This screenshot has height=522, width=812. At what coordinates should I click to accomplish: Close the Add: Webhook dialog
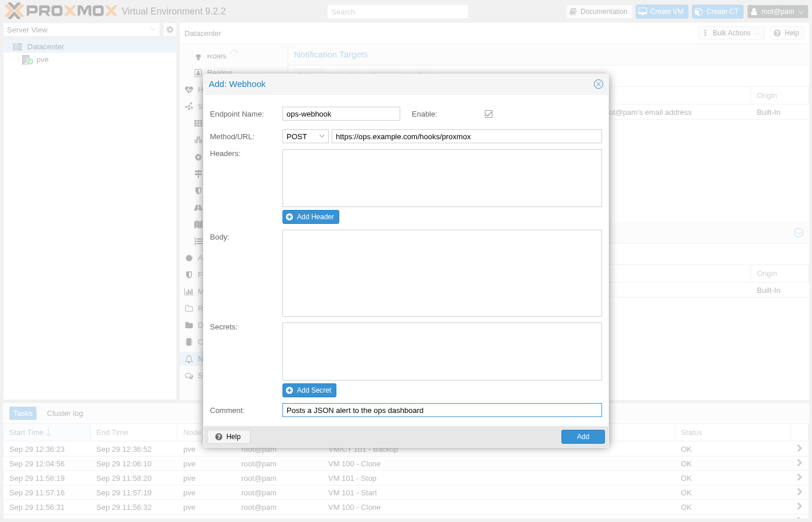(x=599, y=84)
